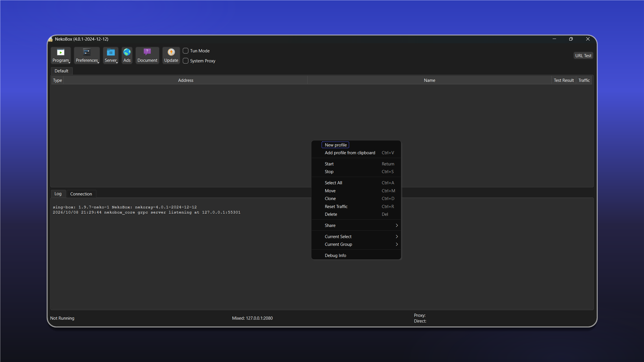Viewport: 644px width, 362px height.
Task: Click the Not Running status text
Action: click(x=62, y=318)
